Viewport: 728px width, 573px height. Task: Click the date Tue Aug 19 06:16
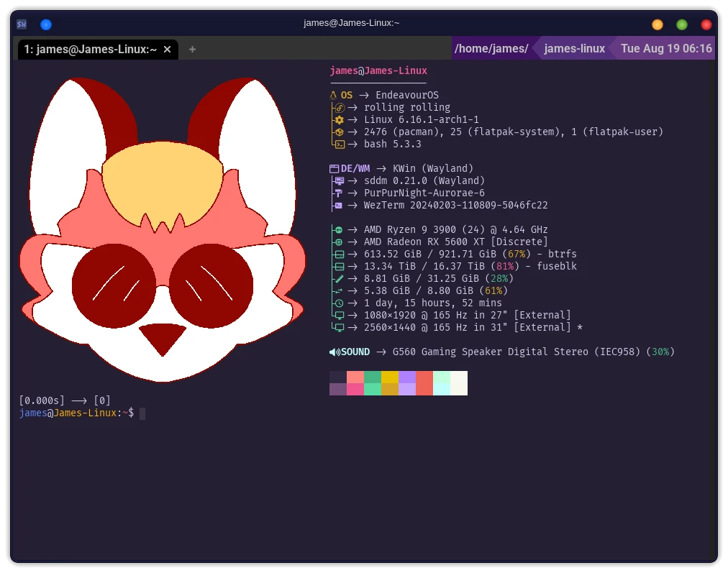coord(665,49)
